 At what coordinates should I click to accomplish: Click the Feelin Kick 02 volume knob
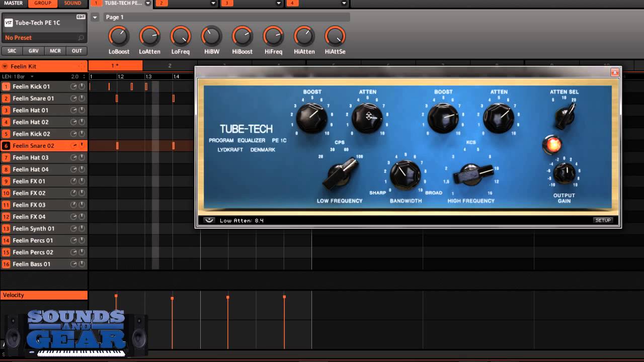(x=74, y=134)
